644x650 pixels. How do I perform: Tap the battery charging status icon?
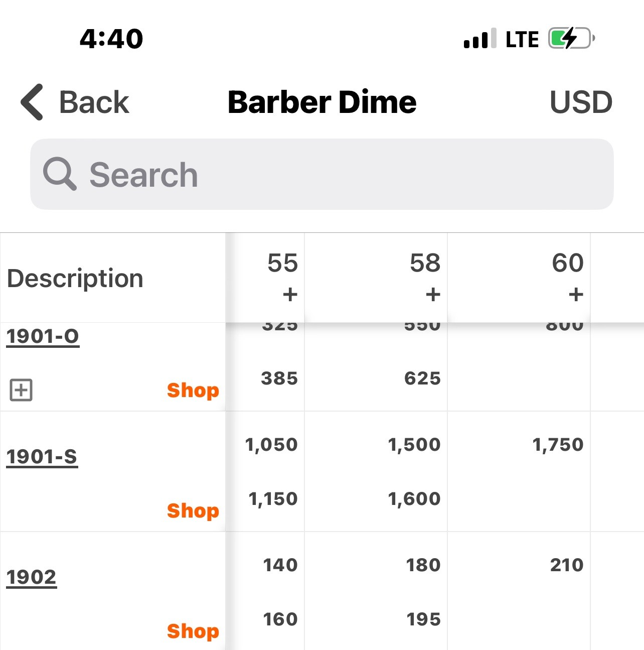coord(571,39)
